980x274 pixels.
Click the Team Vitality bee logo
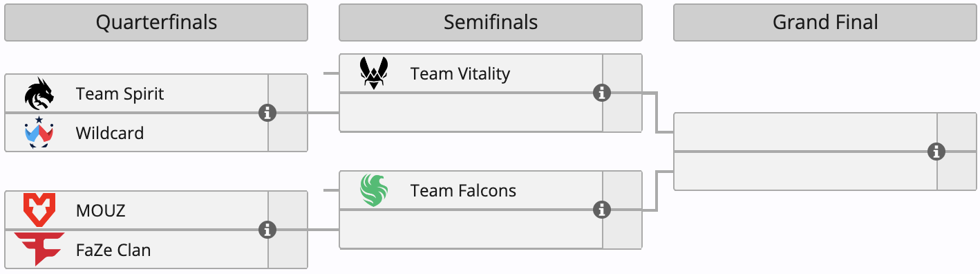pos(374,73)
